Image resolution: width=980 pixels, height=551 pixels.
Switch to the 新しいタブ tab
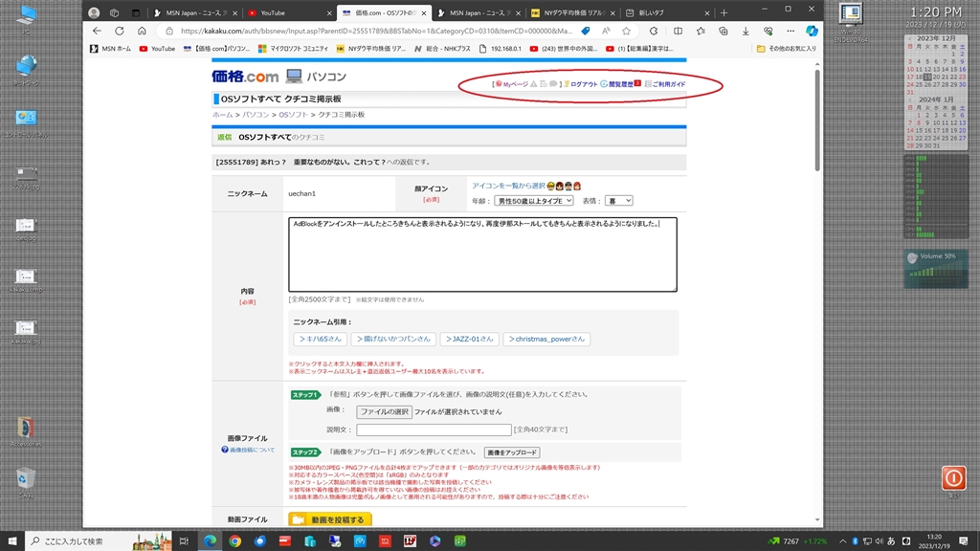coord(667,12)
